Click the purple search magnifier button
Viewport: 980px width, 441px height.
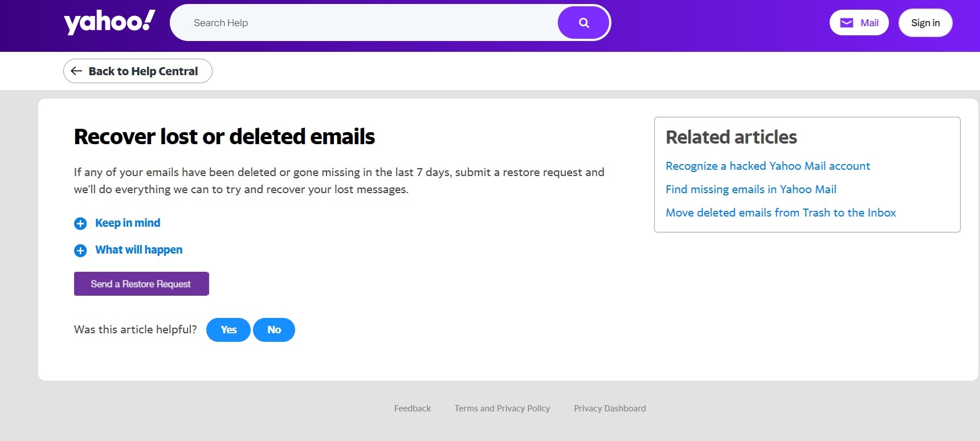click(583, 23)
